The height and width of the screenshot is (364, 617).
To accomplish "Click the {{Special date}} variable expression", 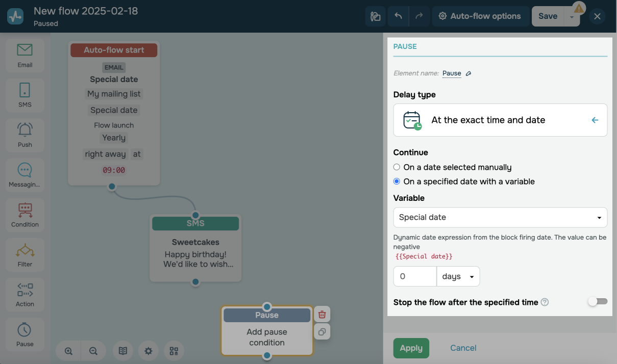I will [424, 256].
